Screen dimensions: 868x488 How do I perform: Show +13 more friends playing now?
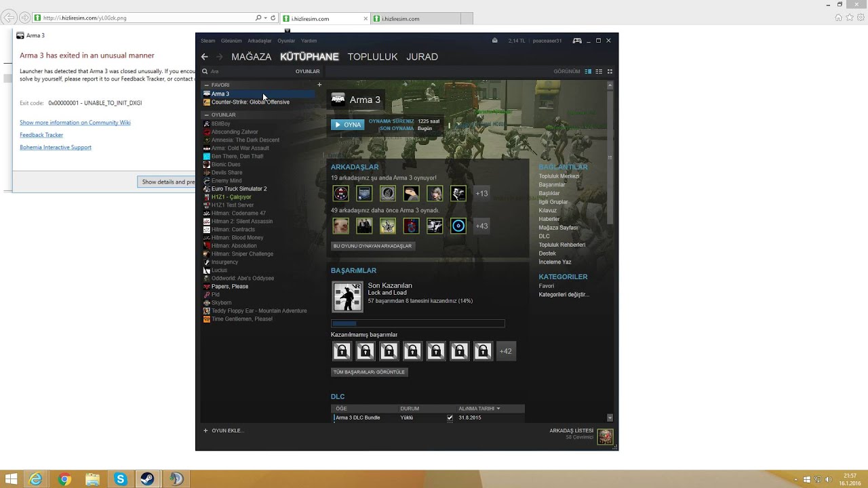(481, 193)
